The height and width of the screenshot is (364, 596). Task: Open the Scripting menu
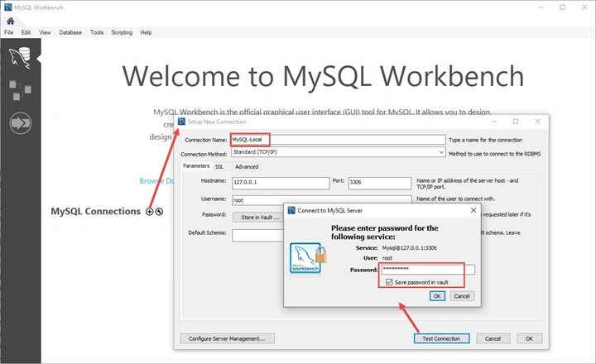click(122, 32)
